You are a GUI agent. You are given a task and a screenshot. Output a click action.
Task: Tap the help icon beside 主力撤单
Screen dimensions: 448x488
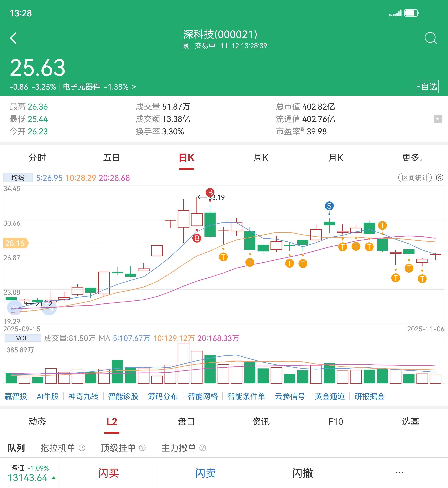(203, 448)
